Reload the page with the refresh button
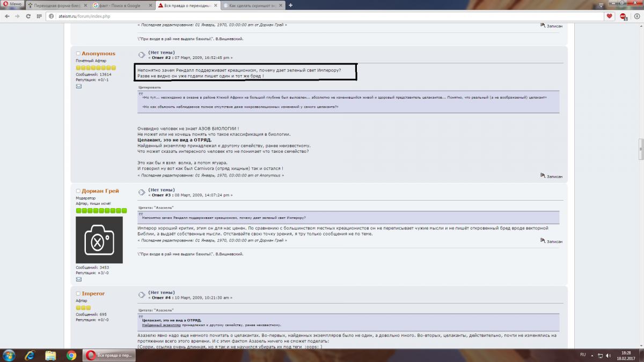 (28, 16)
